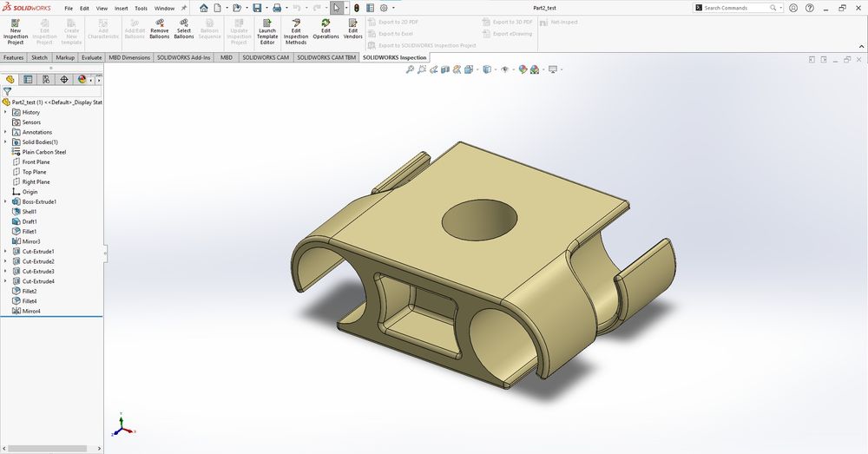Click View Settings monitor icon
This screenshot has height=454, width=868.
point(552,69)
